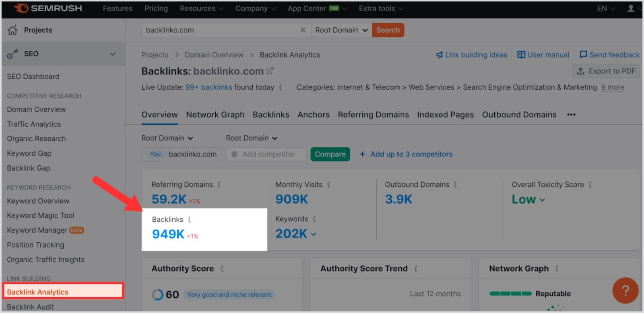Collapse the SEO sidebar section
Screen dimensions: 644x313
pyautogui.click(x=113, y=54)
